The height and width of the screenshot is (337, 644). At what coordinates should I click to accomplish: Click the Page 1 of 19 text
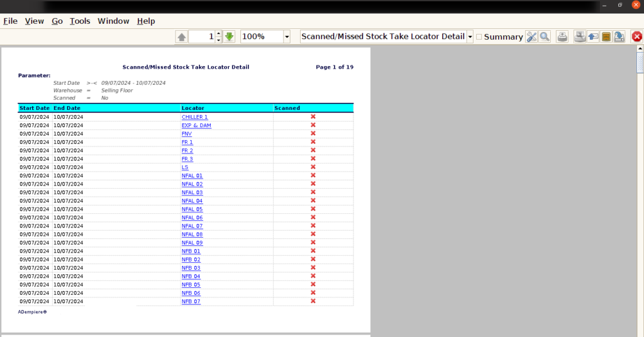(335, 67)
